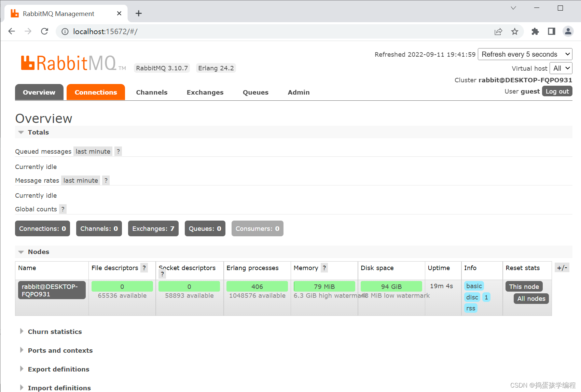
Task: Open the browser extensions puzzle icon
Action: pyautogui.click(x=535, y=31)
